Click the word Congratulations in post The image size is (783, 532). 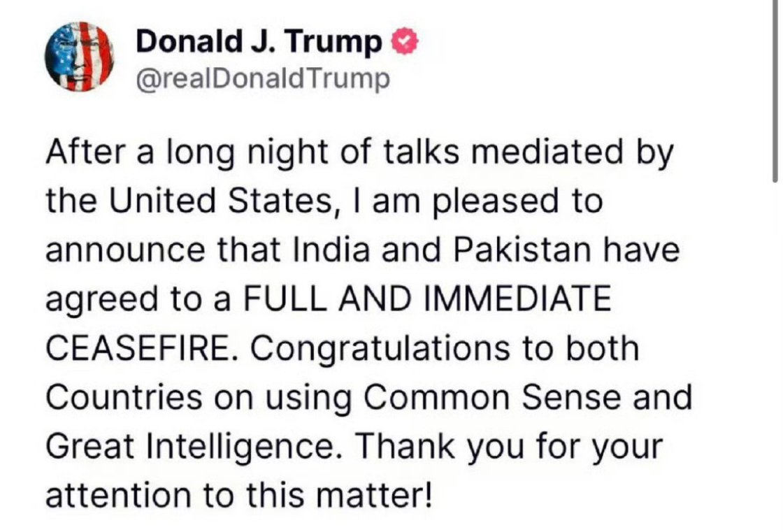tap(380, 348)
